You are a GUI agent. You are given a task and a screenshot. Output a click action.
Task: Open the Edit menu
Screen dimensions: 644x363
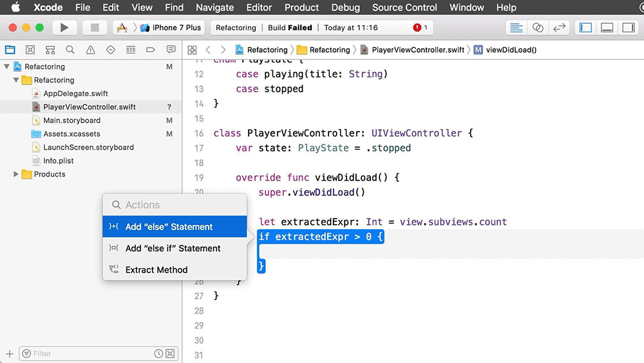pyautogui.click(x=111, y=7)
